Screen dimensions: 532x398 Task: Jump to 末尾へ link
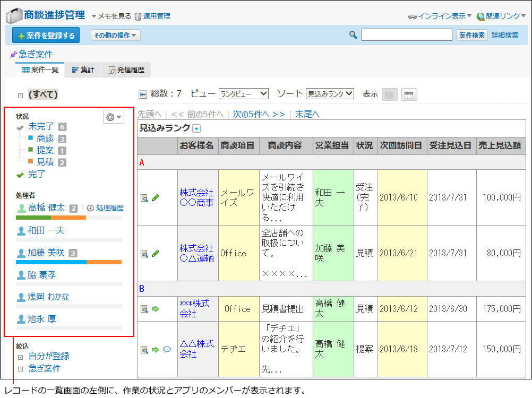point(307,114)
